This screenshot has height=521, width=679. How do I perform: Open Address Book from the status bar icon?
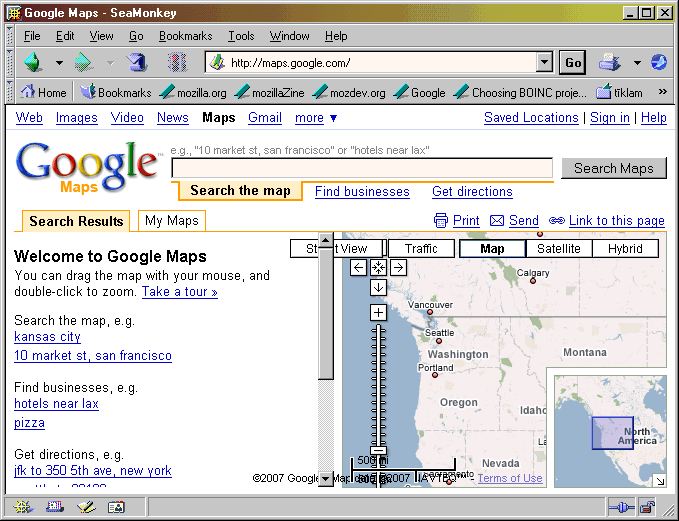pos(116,506)
